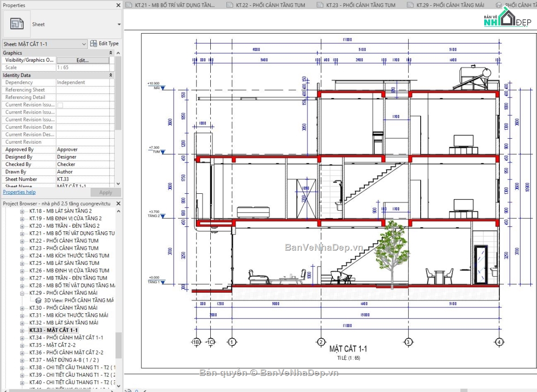Click grid bubble 1C in the drawing
This screenshot has height=392, width=537.
click(211, 342)
